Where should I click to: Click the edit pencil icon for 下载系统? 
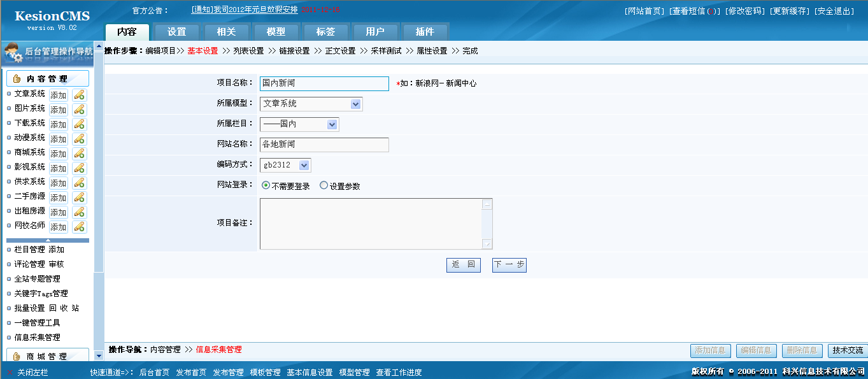pyautogui.click(x=80, y=124)
